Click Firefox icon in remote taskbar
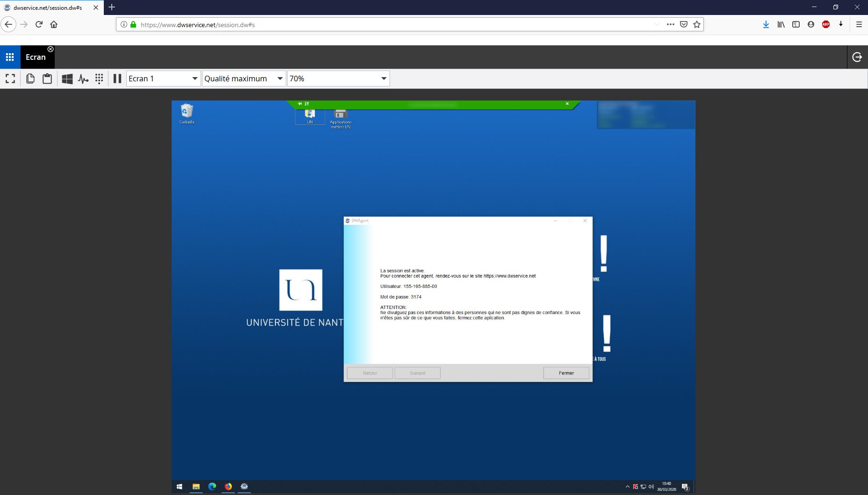The image size is (868, 495). tap(228, 487)
